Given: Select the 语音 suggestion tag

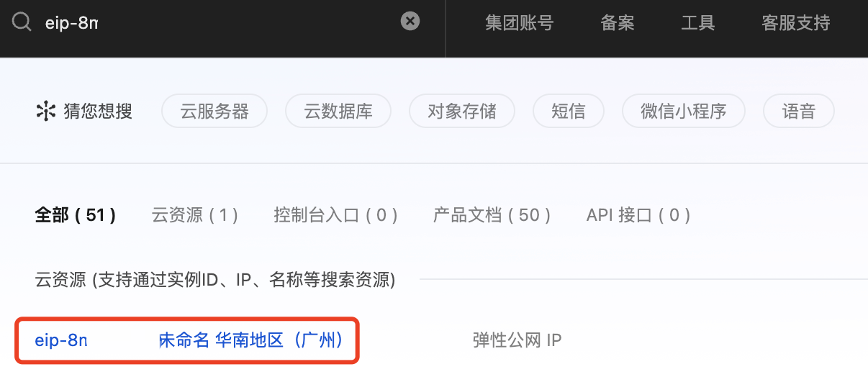Looking at the screenshot, I should click(x=798, y=112).
